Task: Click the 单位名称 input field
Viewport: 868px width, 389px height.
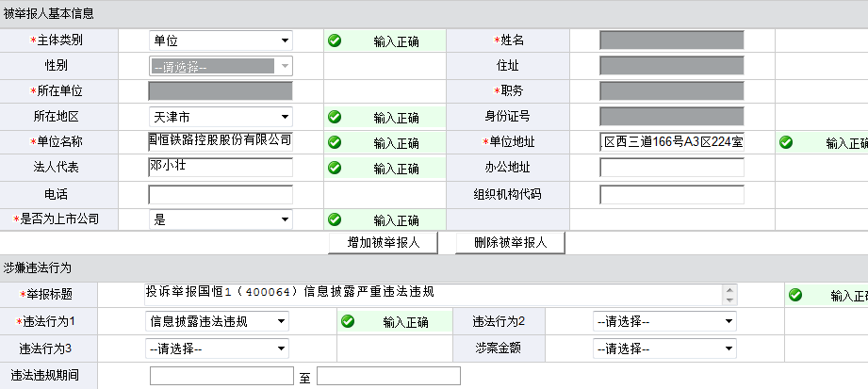Action: point(221,141)
